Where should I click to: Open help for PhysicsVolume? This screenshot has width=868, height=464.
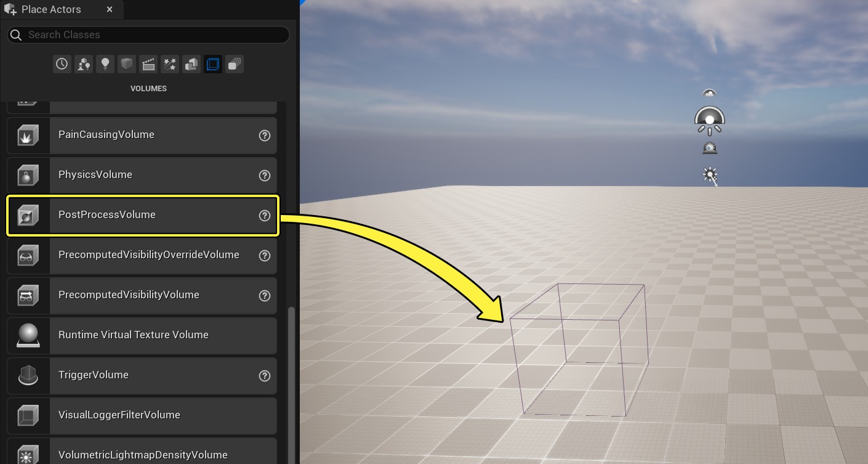click(x=265, y=175)
